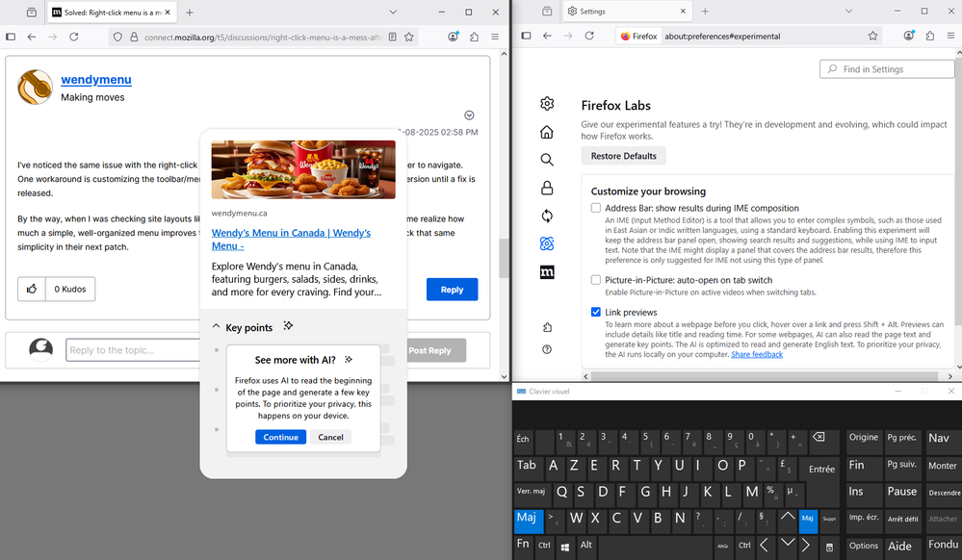Click Continue in the AI prompt
Viewport: 962px width, 560px height.
click(x=280, y=437)
